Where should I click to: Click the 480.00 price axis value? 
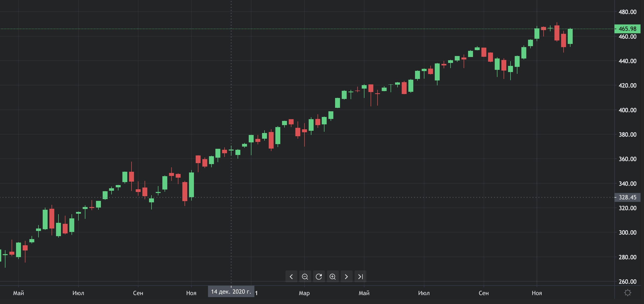tap(627, 12)
